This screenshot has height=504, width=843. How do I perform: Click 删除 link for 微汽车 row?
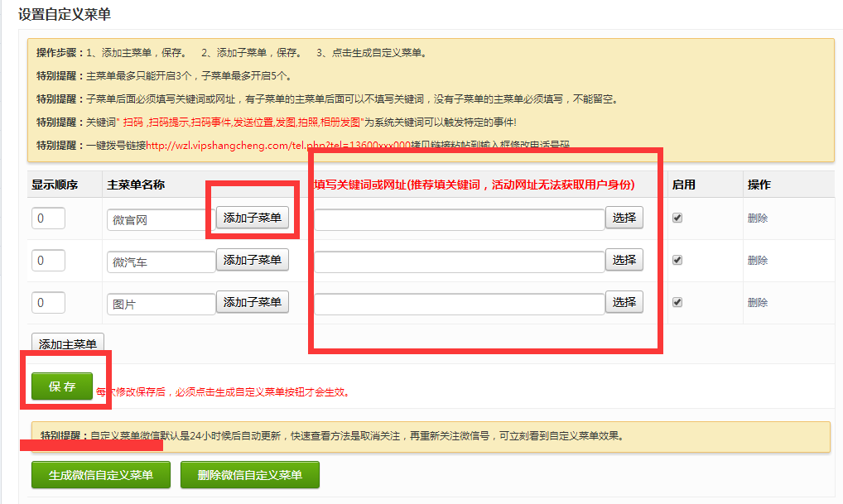(x=757, y=260)
